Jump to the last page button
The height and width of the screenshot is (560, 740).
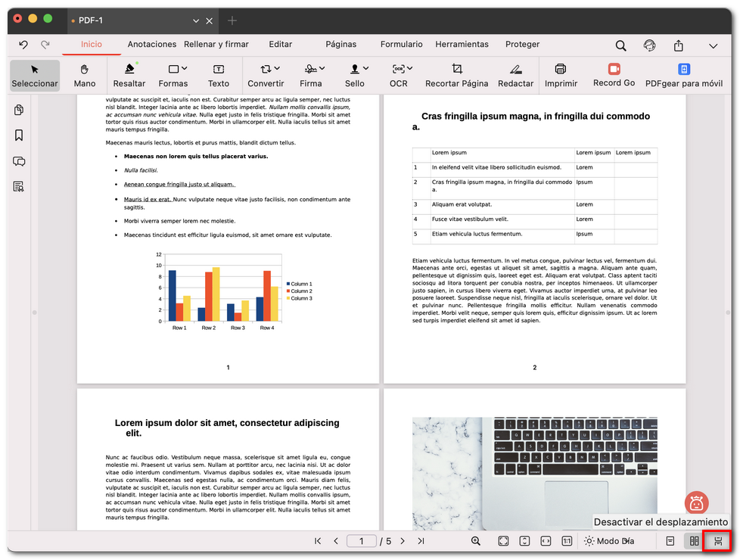coord(421,541)
